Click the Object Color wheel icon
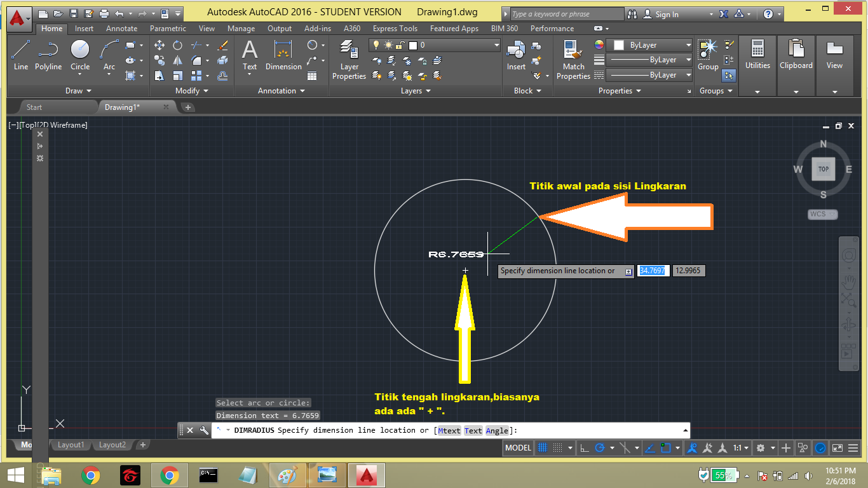The image size is (868, 488). point(599,45)
